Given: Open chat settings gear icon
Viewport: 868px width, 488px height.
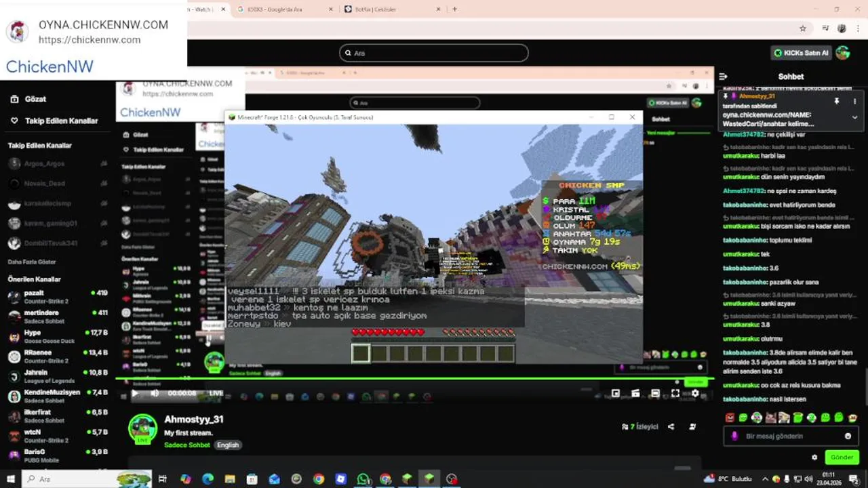Looking at the screenshot, I should [x=814, y=457].
